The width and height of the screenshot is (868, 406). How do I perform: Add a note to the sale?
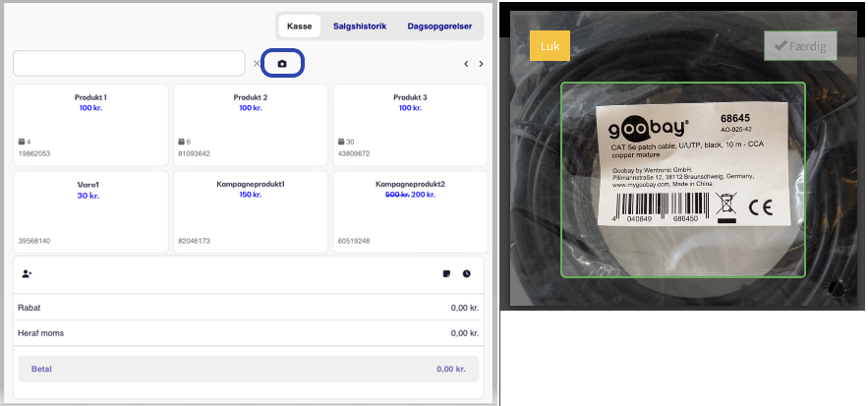click(x=446, y=273)
